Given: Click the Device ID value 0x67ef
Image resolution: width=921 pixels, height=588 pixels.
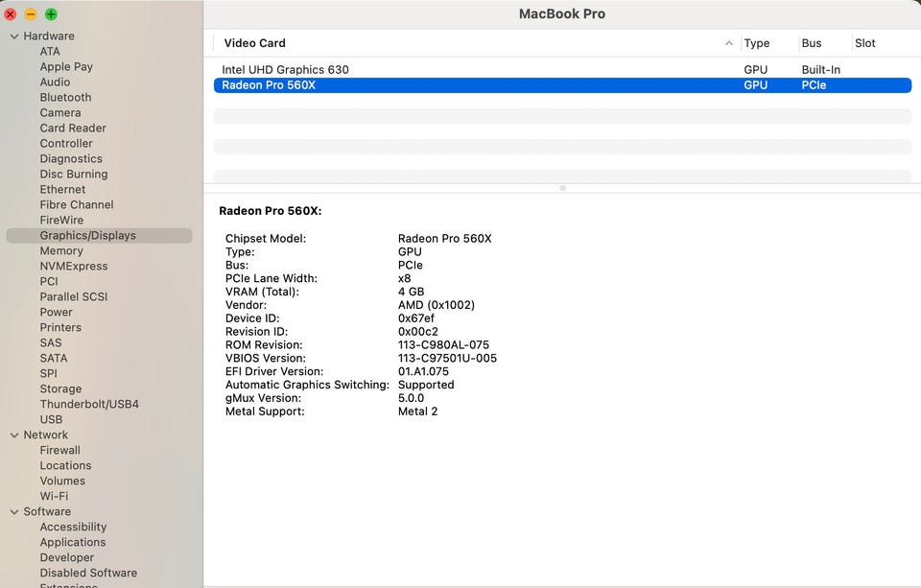Looking at the screenshot, I should 416,318.
